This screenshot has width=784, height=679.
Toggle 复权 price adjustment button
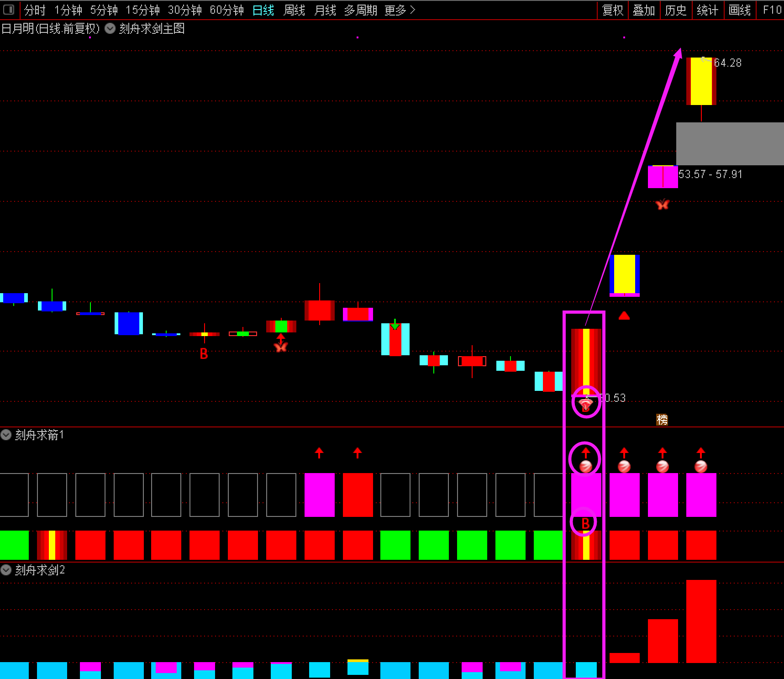click(x=613, y=10)
